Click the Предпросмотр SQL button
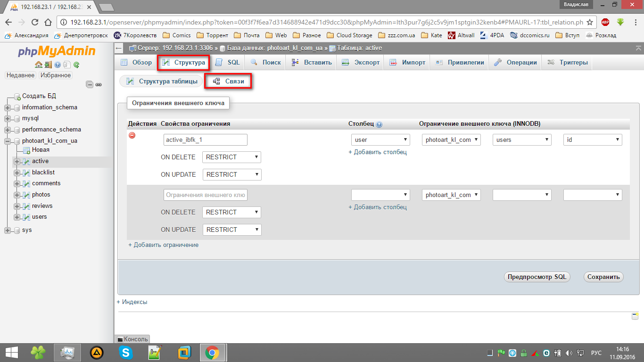The height and width of the screenshot is (362, 644). (537, 277)
